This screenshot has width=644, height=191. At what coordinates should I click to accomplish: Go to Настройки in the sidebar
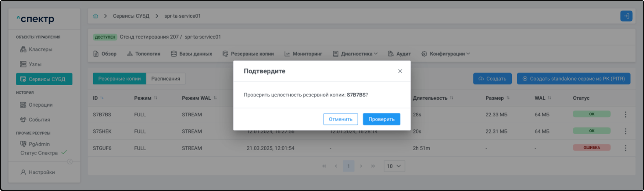(x=41, y=172)
